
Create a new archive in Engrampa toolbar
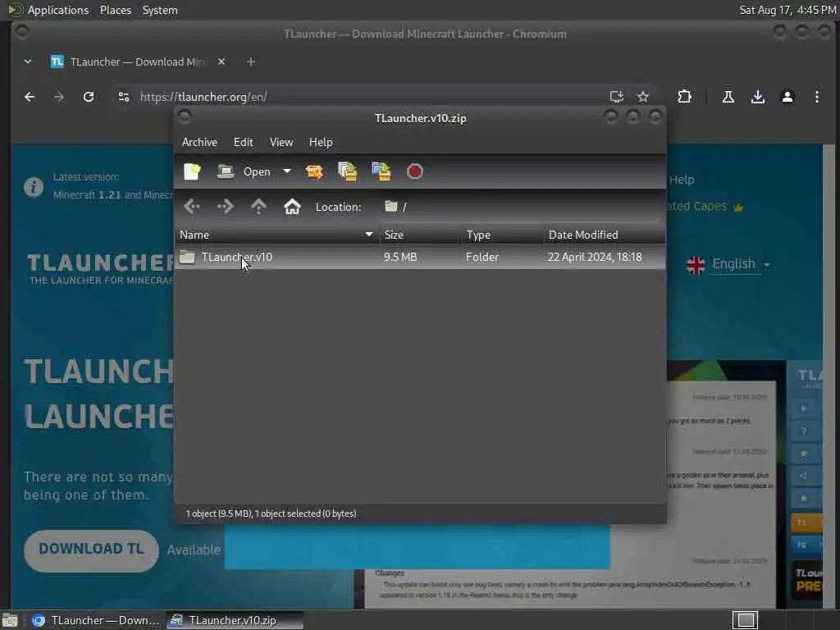pyautogui.click(x=192, y=172)
